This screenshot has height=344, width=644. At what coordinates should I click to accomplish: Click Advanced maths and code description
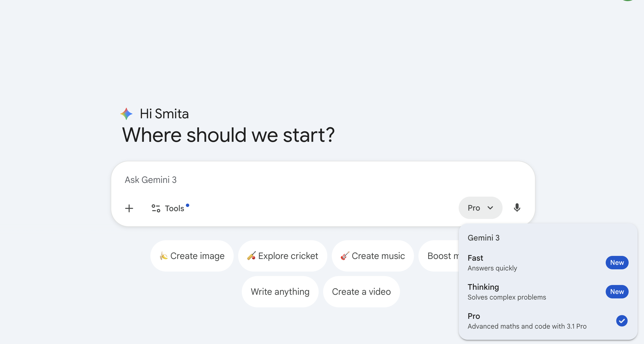pyautogui.click(x=527, y=326)
